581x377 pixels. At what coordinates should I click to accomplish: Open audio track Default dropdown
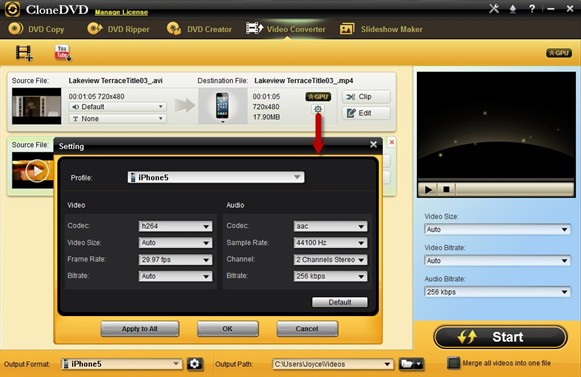(x=117, y=107)
